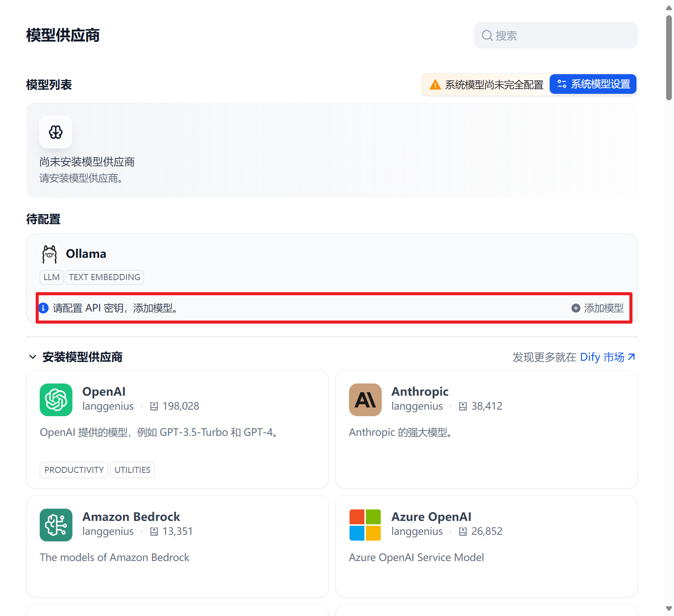
Task: Click the 模型供应商 page heading
Action: 63,35
